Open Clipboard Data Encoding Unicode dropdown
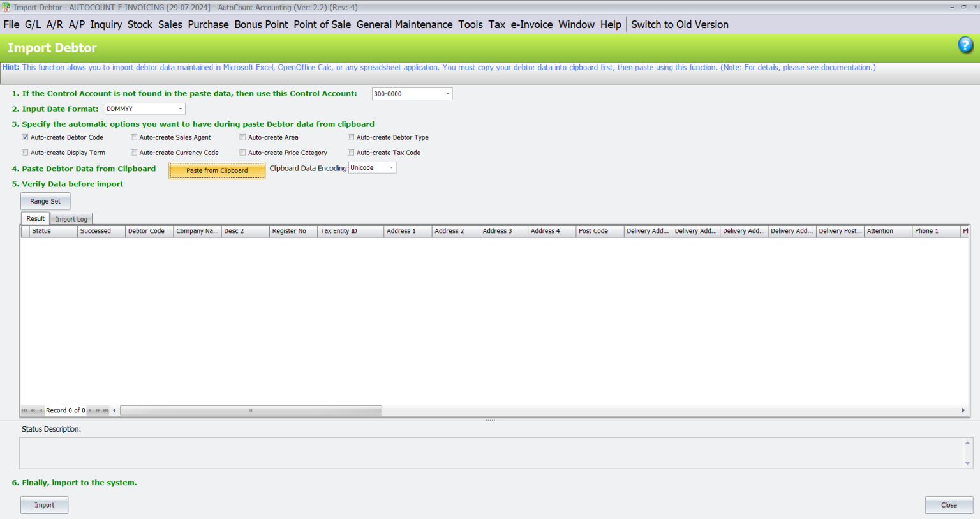Screen dimensions: 980x519 392,168
